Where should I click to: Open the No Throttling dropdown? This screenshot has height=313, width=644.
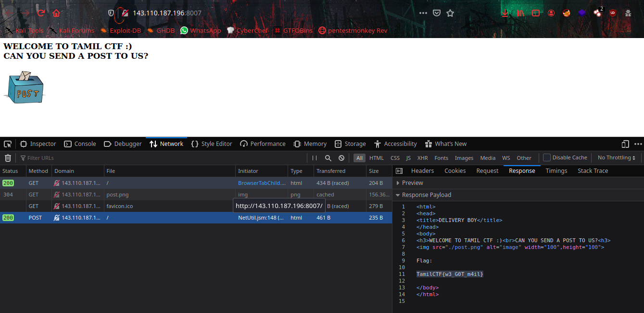click(x=616, y=158)
